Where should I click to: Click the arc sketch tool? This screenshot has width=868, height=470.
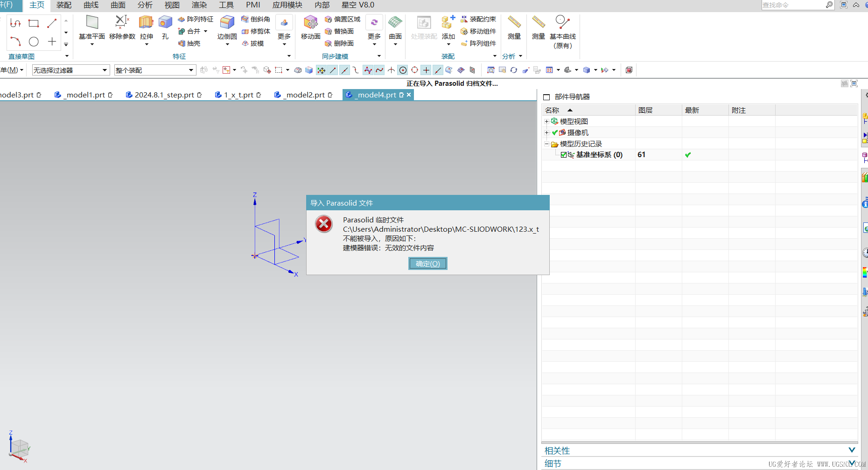[15, 41]
